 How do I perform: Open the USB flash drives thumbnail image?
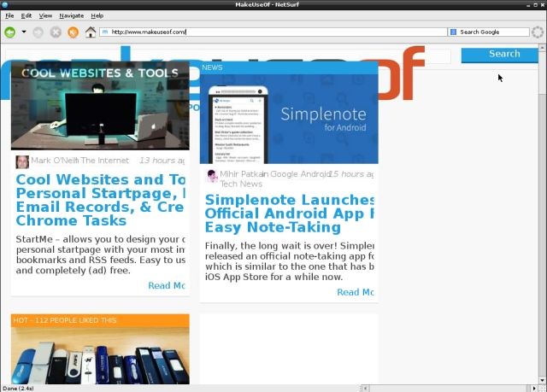(x=100, y=355)
